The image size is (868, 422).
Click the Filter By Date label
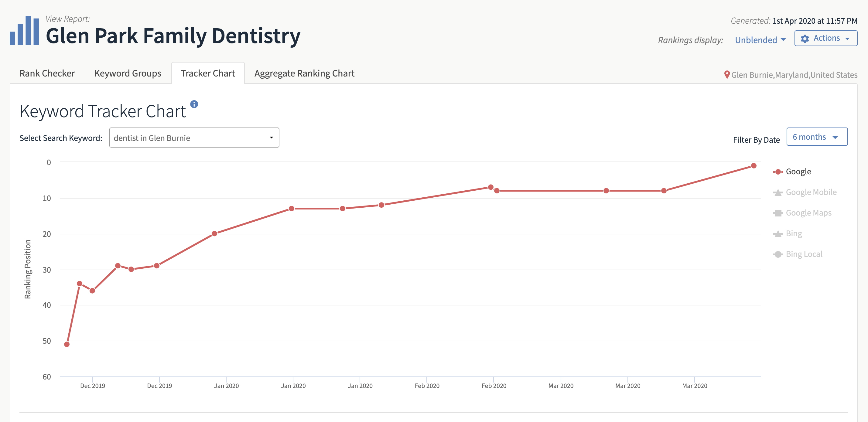pos(756,140)
